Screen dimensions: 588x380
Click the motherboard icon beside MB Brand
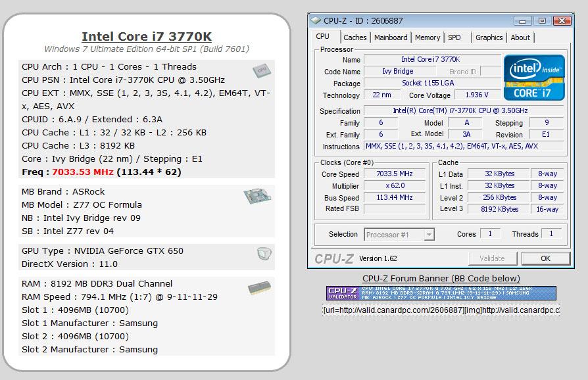257,196
